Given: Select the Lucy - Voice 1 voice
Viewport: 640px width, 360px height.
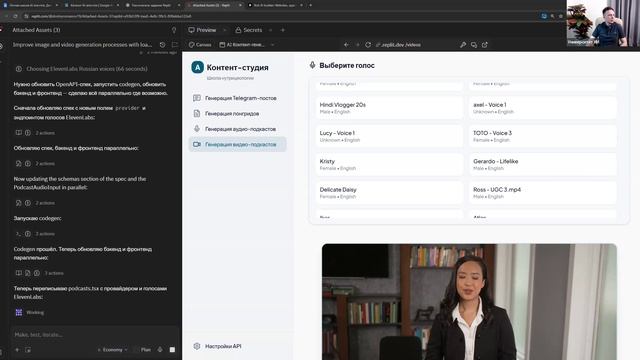Looking at the screenshot, I should (x=389, y=136).
